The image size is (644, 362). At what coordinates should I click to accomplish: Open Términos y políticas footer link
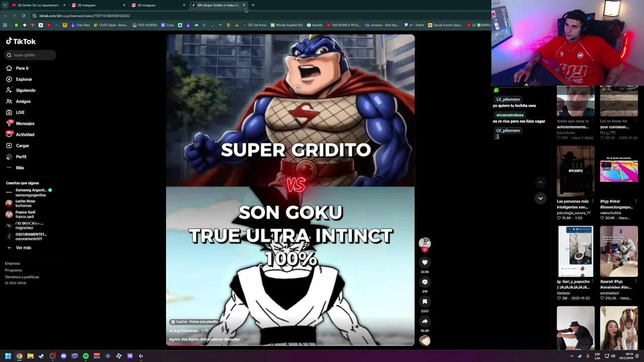click(x=22, y=277)
